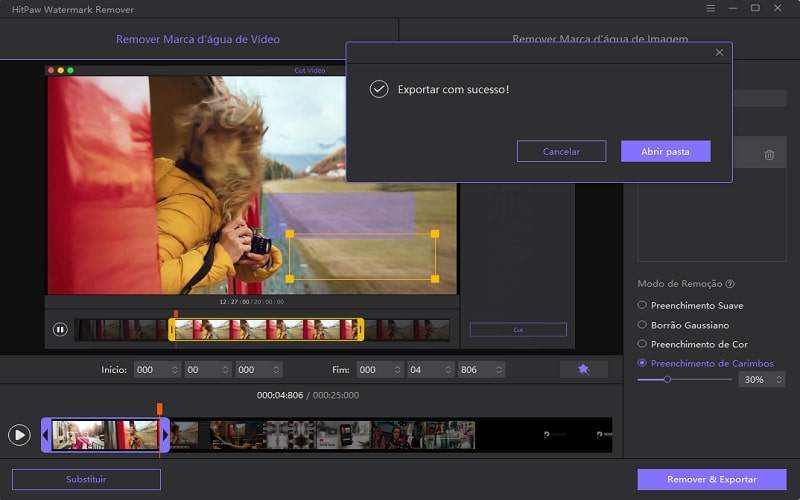Click the orange playhead marker on timeline
This screenshot has height=500, width=800.
tap(159, 409)
